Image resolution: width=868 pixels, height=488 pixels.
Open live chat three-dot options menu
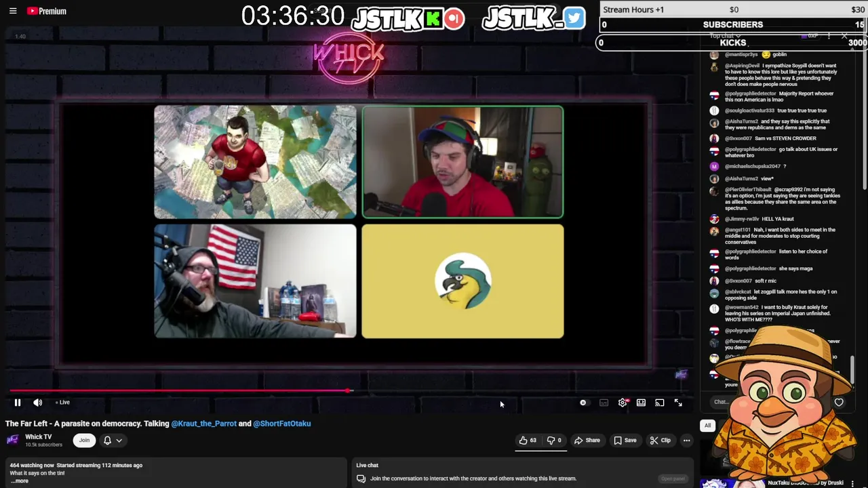[829, 35]
